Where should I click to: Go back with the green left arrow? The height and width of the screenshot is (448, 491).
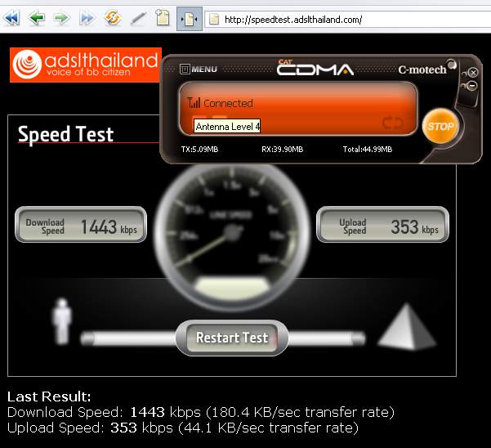[x=37, y=18]
